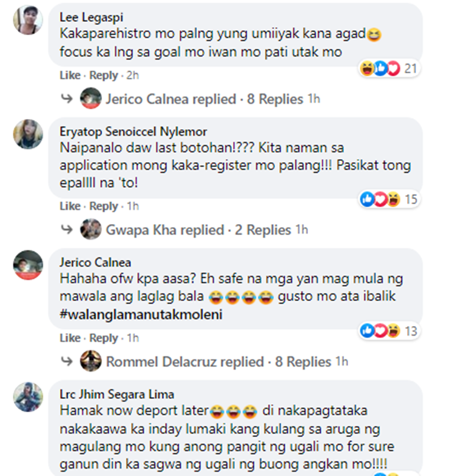Open Lrc Jhim Segara Lima's avatar
Image resolution: width=455 pixels, height=476 pixels.
[x=28, y=397]
